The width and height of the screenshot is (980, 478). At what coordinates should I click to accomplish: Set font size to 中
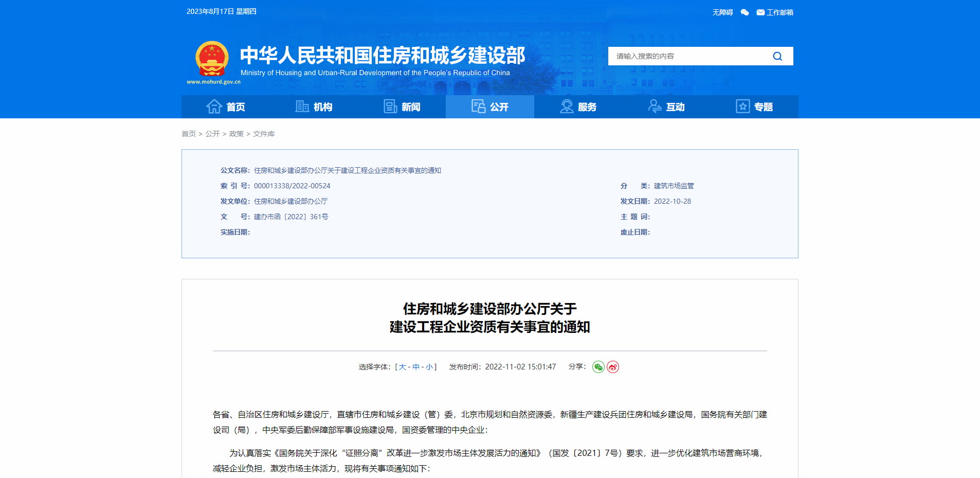point(415,367)
